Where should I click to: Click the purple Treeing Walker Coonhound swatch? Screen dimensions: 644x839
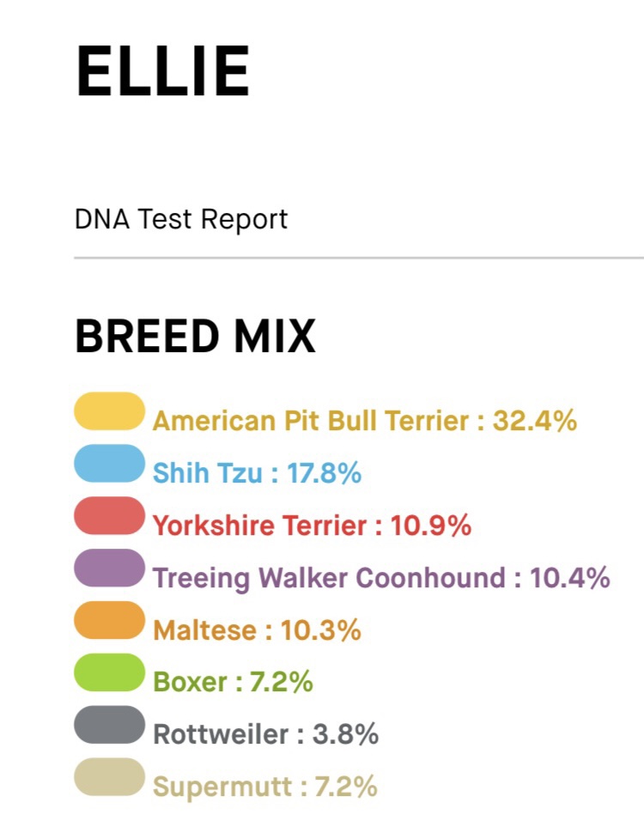pyautogui.click(x=109, y=568)
